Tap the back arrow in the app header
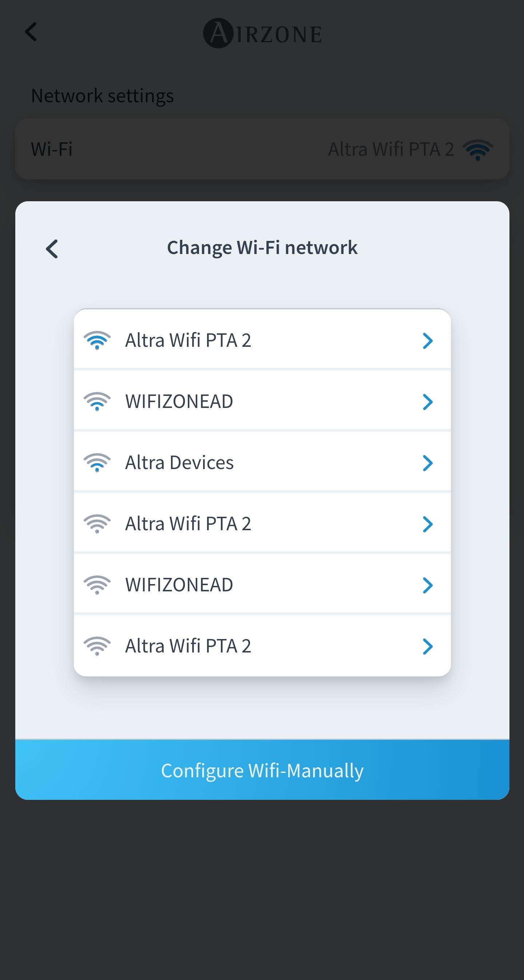 31,32
